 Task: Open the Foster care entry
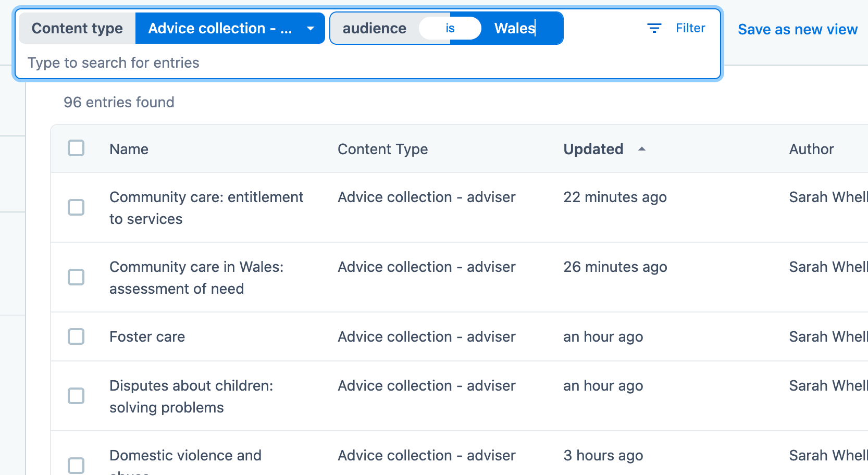[x=147, y=336]
